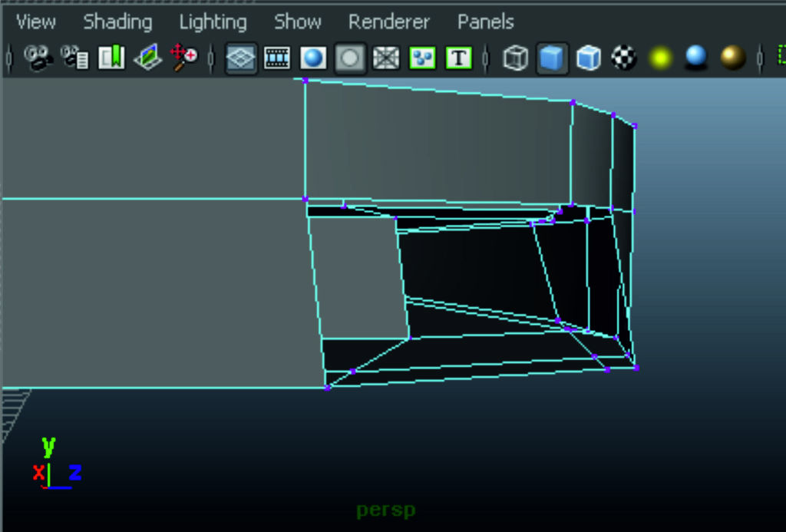Click the Select Camera icon
The height and width of the screenshot is (532, 786).
38,58
